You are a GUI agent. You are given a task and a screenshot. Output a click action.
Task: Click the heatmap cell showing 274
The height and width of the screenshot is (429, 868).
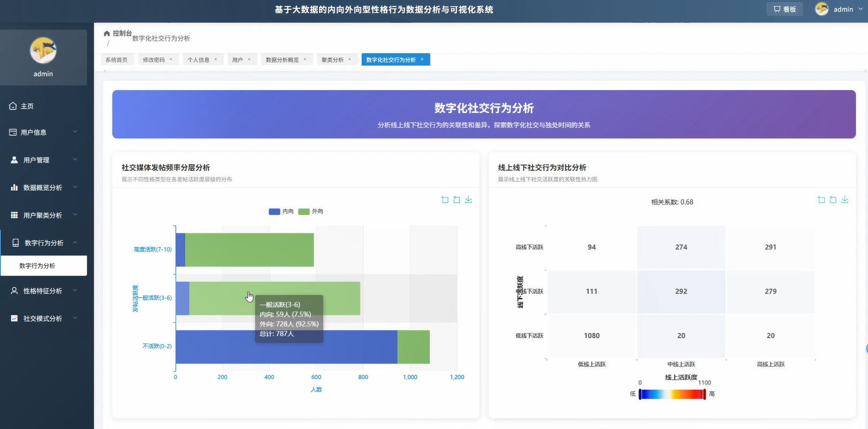tap(681, 247)
